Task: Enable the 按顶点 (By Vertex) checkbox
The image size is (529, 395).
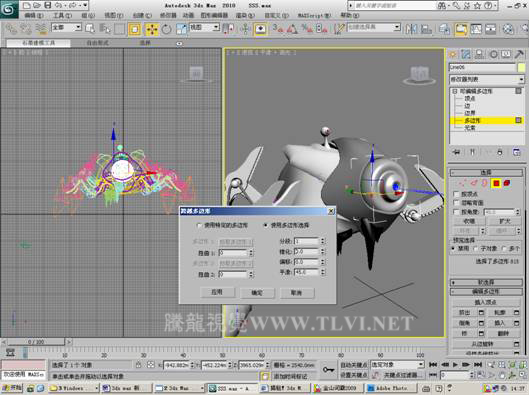Action: pos(456,194)
